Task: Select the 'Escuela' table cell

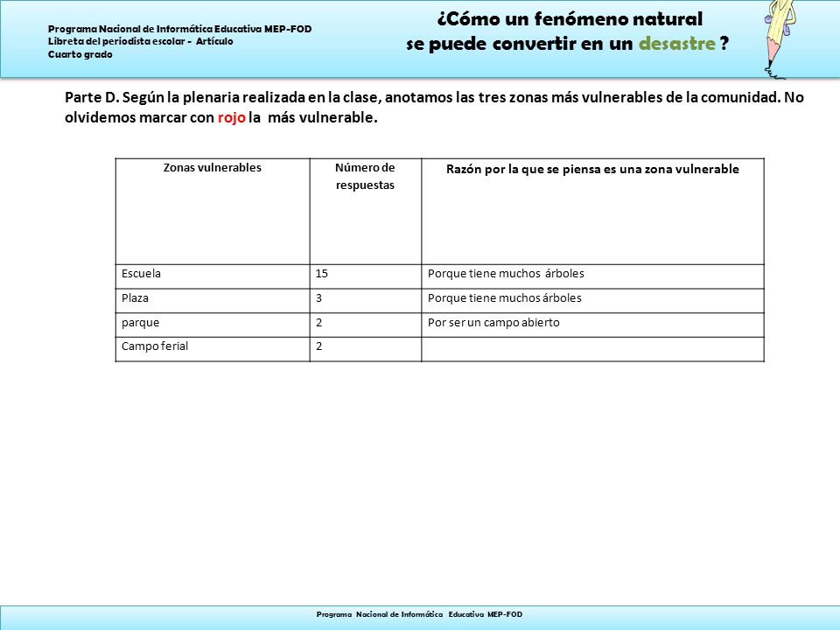Action: point(213,276)
